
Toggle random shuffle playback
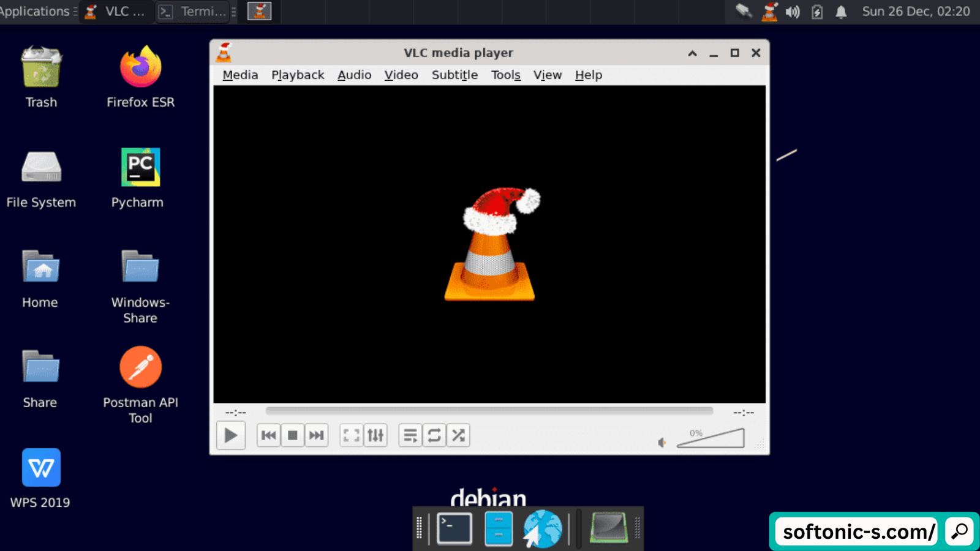(x=458, y=435)
